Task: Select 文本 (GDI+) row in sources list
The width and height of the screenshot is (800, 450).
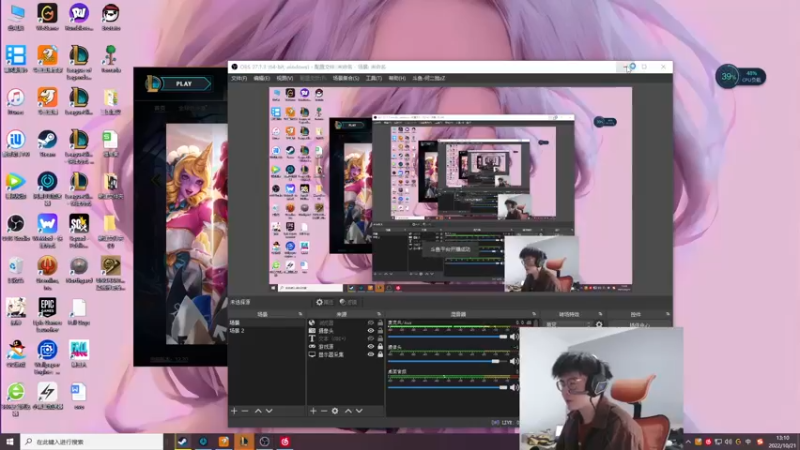Action: [345, 339]
